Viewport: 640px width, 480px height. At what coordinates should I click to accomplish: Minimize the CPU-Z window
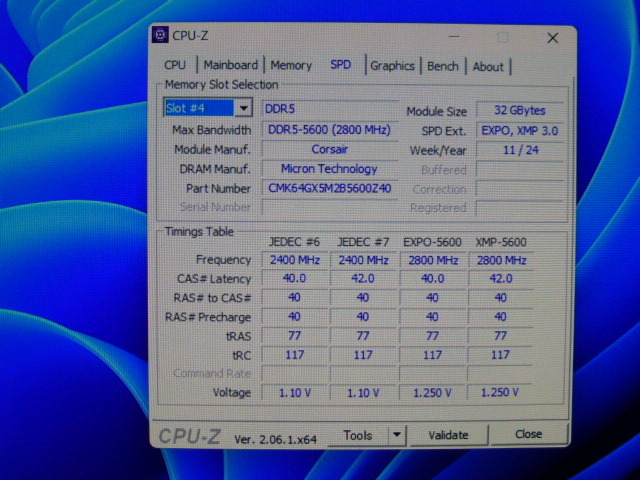[454, 37]
